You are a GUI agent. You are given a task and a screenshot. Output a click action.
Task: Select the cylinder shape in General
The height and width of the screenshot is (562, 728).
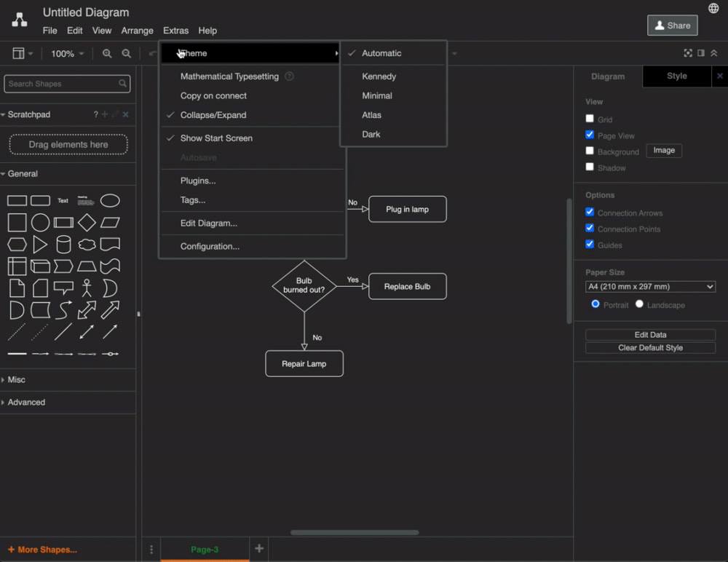click(63, 245)
